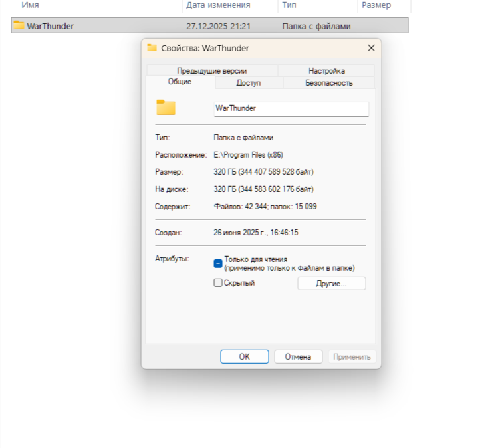Click the folder icon in properties title bar
The image size is (492, 448).
click(x=152, y=48)
